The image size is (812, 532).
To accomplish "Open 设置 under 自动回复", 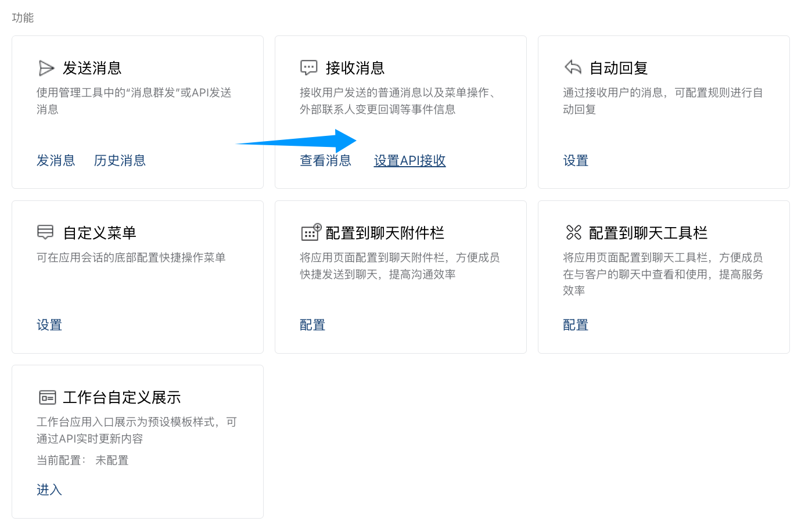I will point(576,160).
